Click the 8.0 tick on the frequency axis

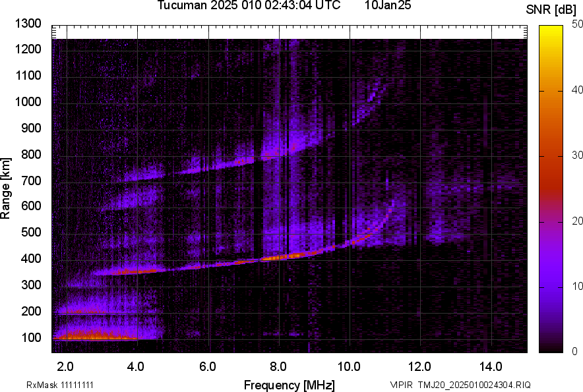pos(278,366)
